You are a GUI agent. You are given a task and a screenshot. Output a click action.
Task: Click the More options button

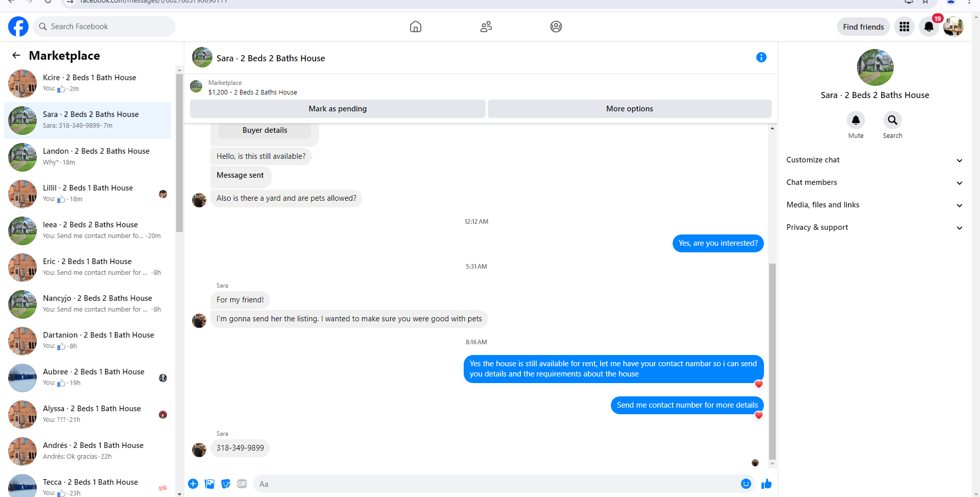coord(630,109)
